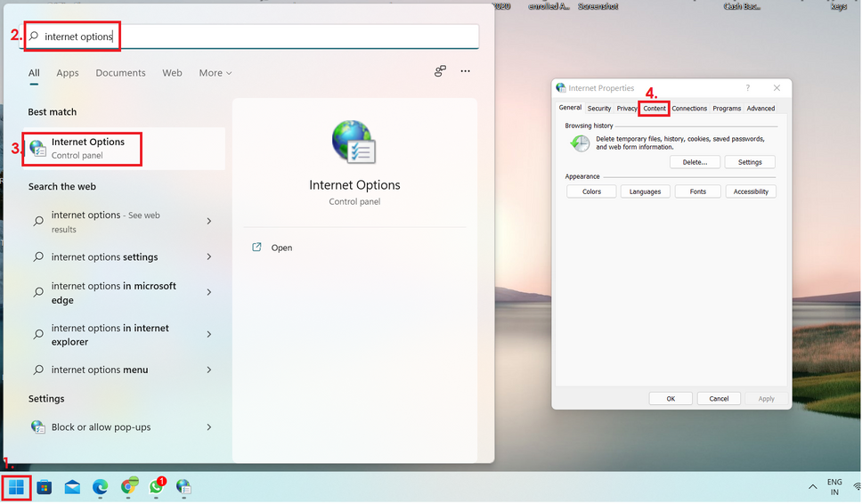Switch to General tab in Internet Properties
Image resolution: width=862 pixels, height=504 pixels.
[x=570, y=108]
